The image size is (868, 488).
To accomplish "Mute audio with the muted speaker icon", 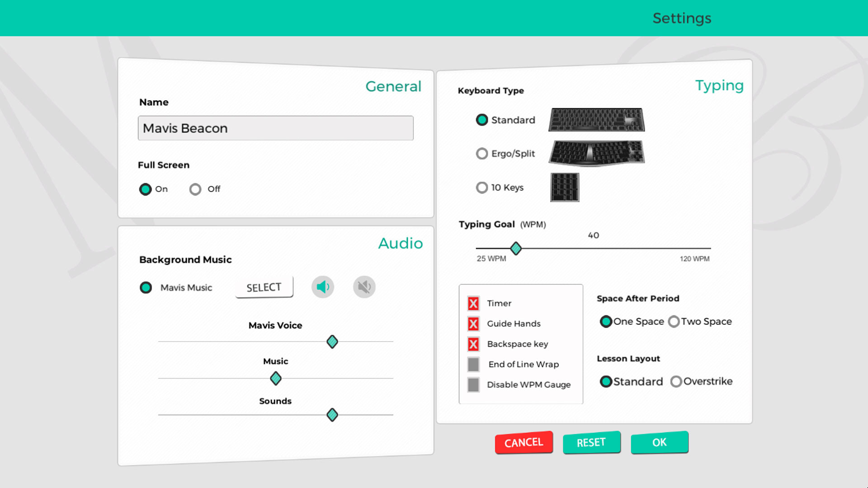I will 364,286.
